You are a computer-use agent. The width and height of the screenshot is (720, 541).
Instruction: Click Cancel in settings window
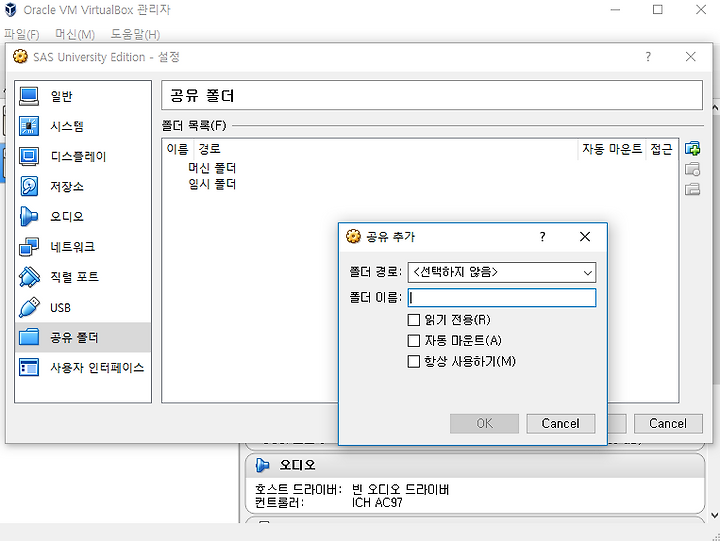[x=668, y=423]
